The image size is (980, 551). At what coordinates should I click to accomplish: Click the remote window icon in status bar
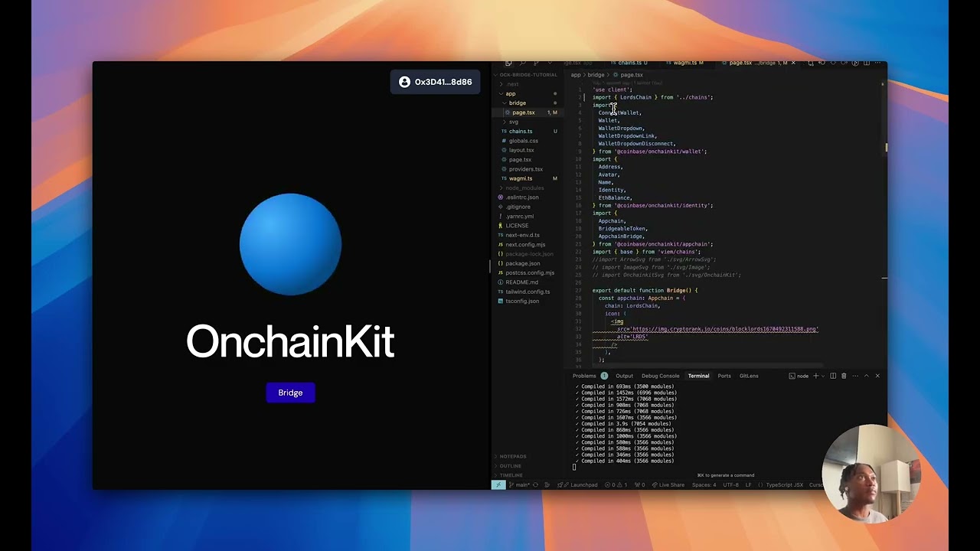pyautogui.click(x=498, y=484)
